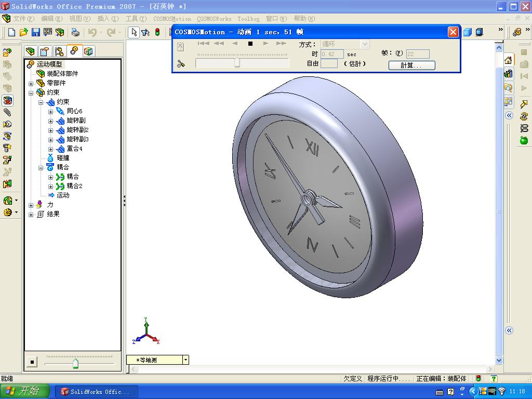Screen dimensions: 532x399
Task: Click the animation timeline slider thumb
Action: [x=237, y=63]
